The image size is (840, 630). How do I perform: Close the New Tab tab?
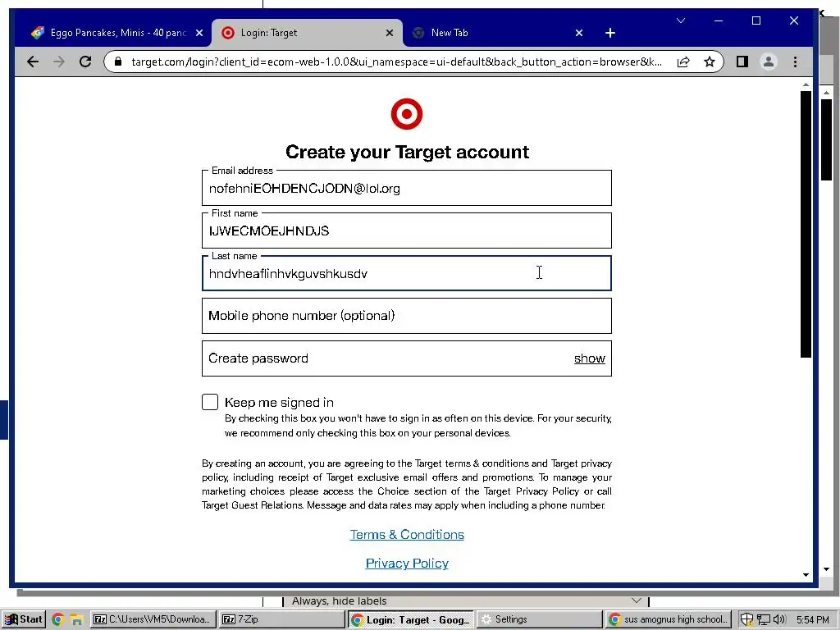[x=579, y=33]
